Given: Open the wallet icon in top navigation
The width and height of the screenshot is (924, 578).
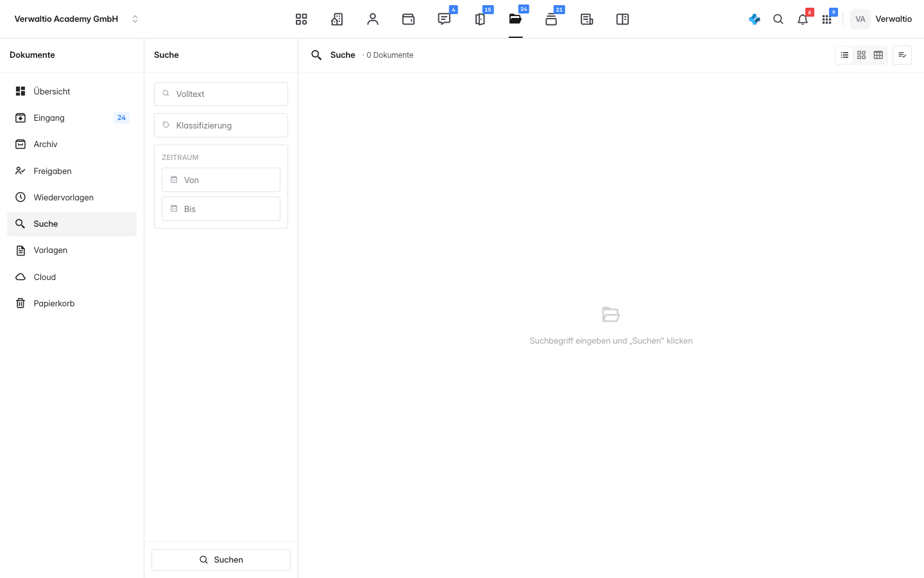Looking at the screenshot, I should point(408,19).
